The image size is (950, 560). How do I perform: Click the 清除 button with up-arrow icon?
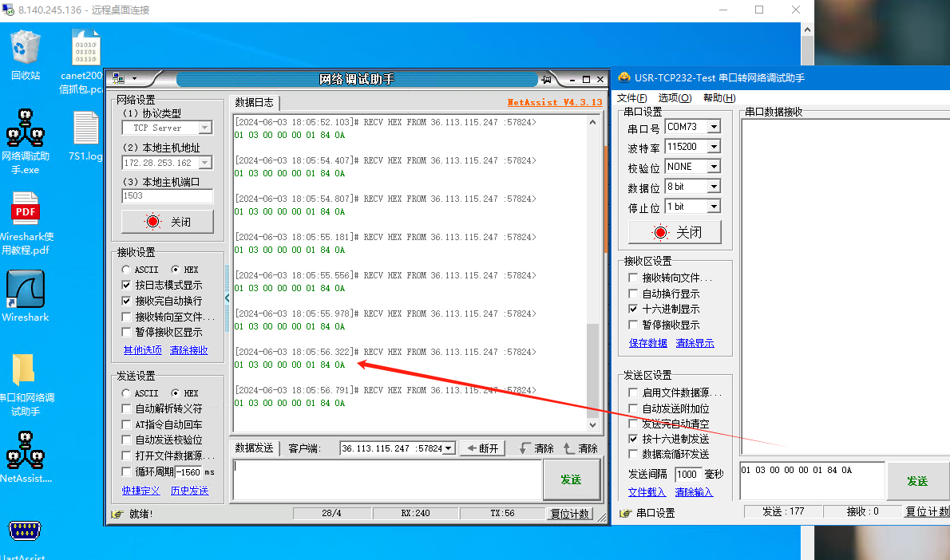(x=580, y=448)
